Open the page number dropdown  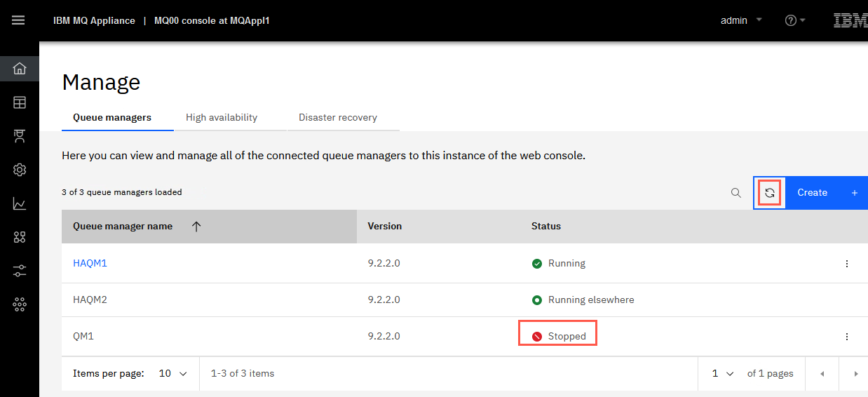coord(723,373)
